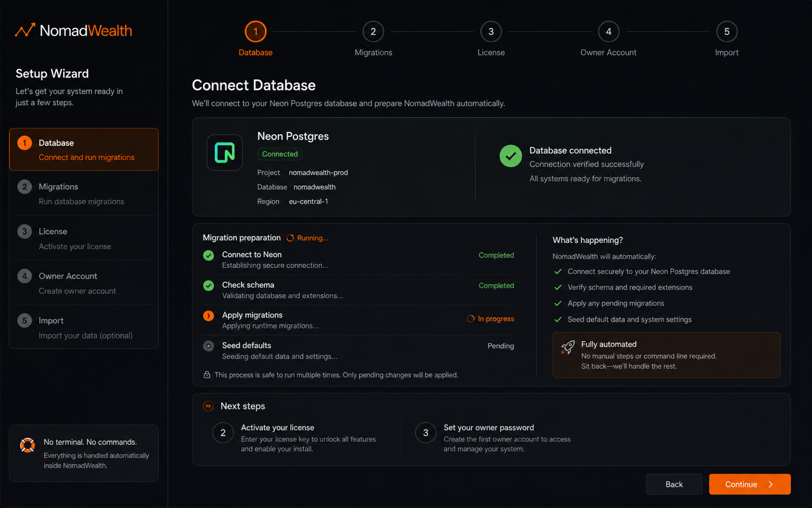Viewport: 812px width, 508px height.
Task: Open Import step in sidebar wizard list
Action: click(84, 327)
